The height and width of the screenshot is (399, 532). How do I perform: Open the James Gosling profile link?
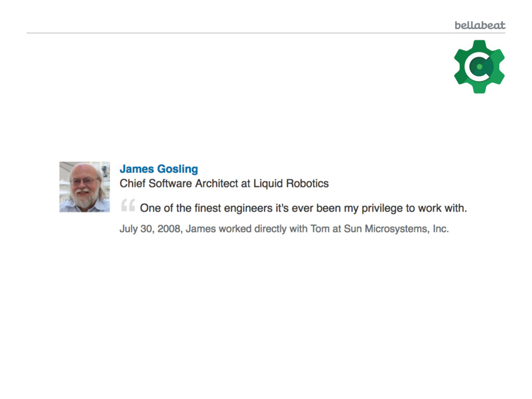pos(159,169)
